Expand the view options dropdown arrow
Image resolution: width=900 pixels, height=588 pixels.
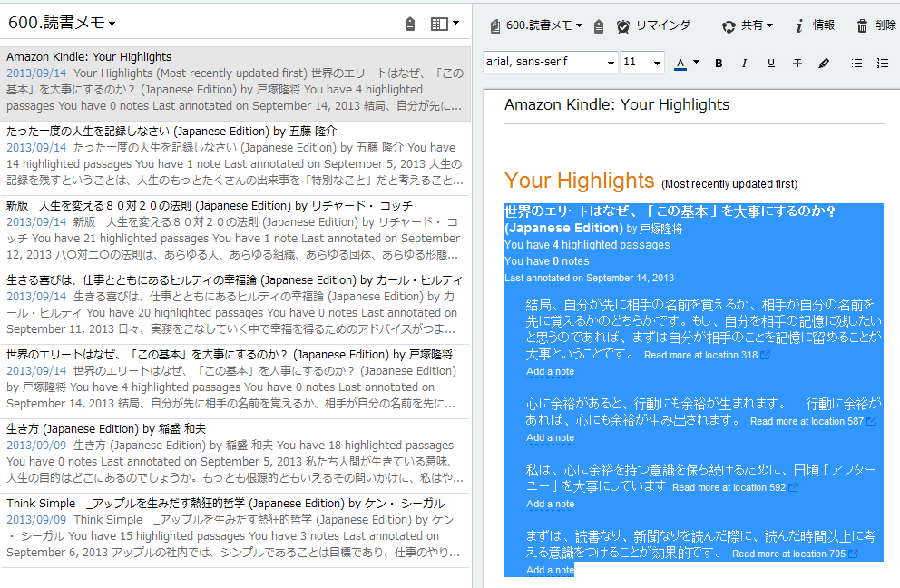(x=455, y=23)
